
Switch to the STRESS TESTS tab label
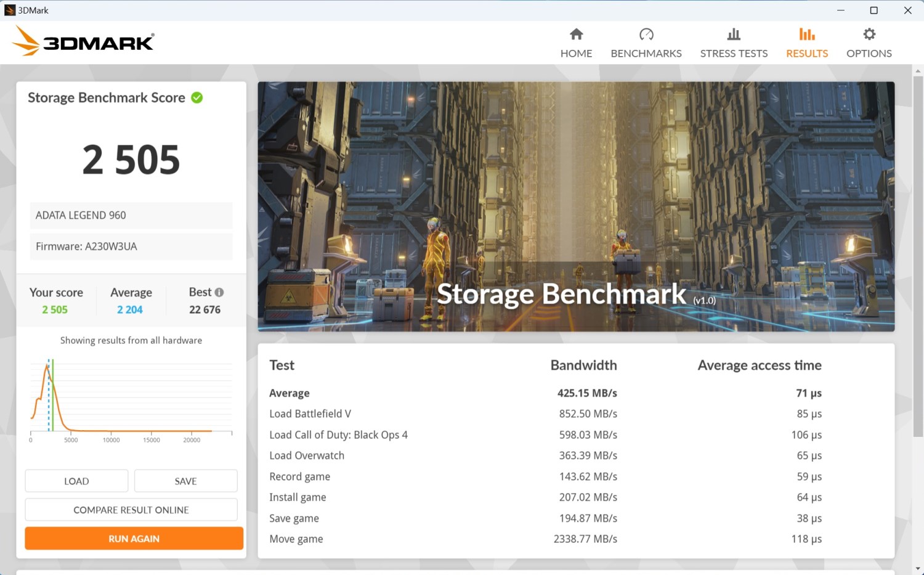tap(734, 54)
